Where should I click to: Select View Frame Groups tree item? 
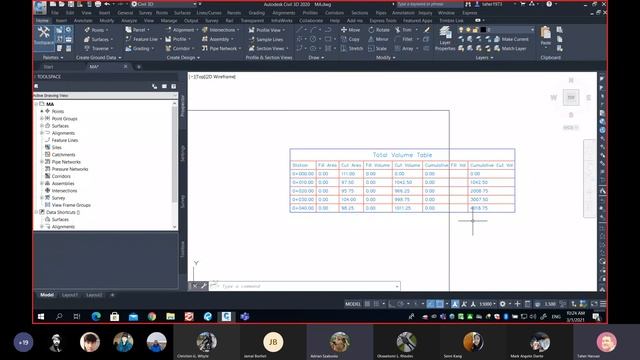pos(71,205)
